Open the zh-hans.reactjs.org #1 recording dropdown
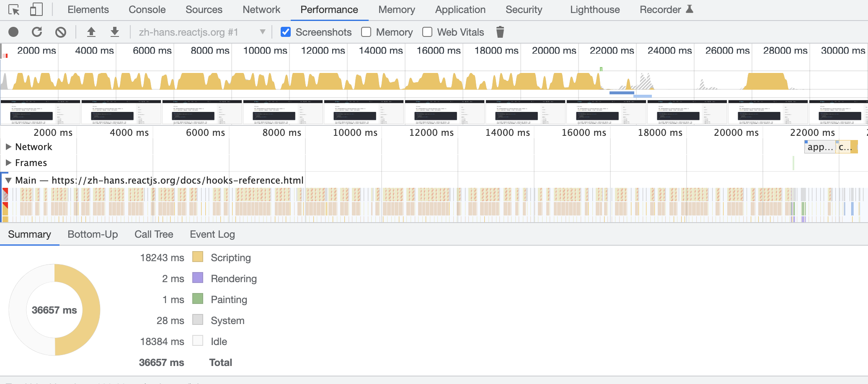 (x=201, y=32)
